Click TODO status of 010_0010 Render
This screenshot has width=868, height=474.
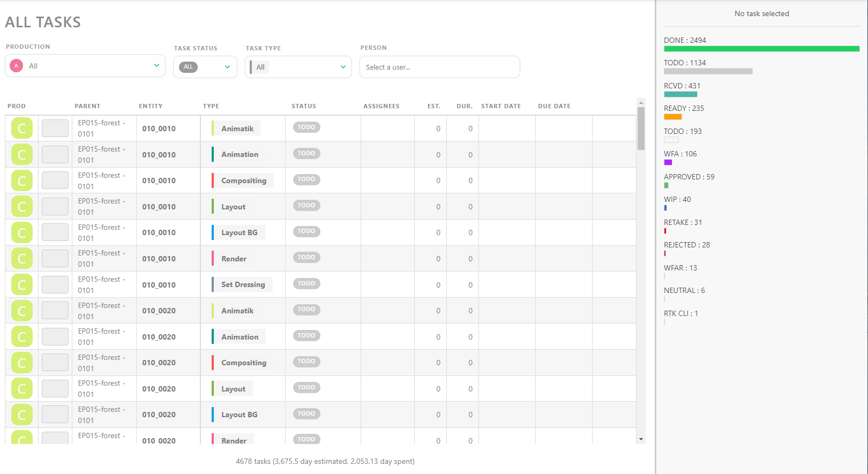(x=306, y=257)
